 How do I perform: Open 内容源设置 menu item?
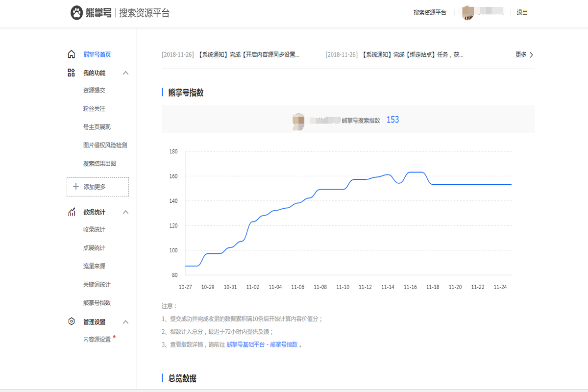97,339
